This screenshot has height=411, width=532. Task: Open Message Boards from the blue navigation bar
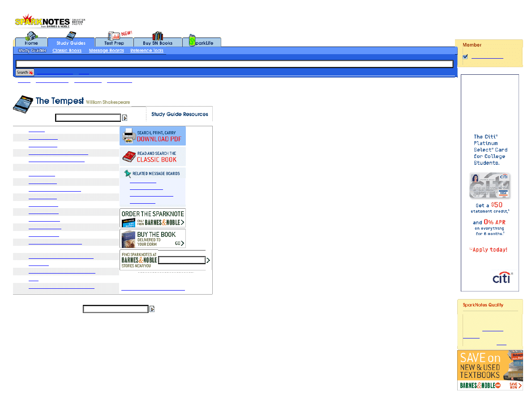[107, 50]
